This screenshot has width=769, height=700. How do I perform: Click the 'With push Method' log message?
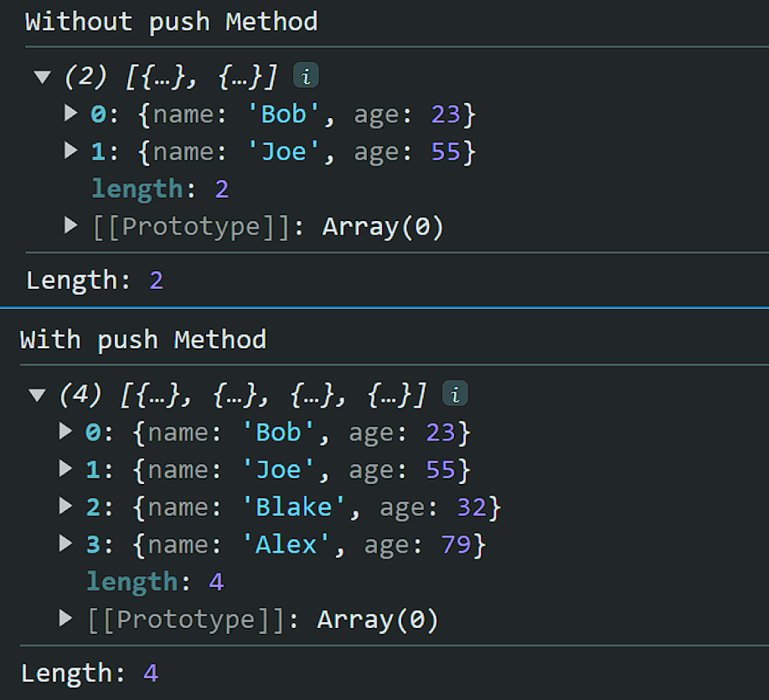pyautogui.click(x=143, y=339)
